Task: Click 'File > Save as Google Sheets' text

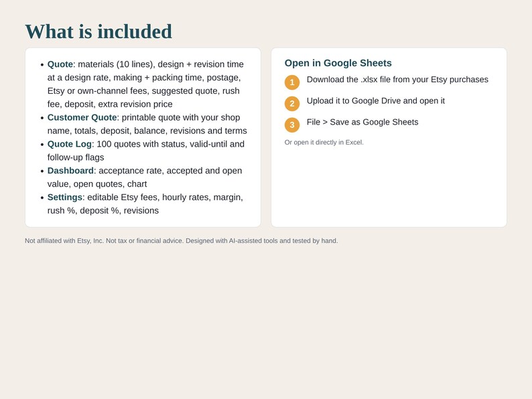Action: coord(362,122)
